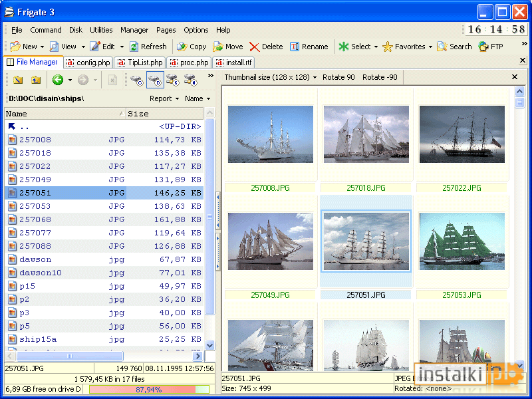Click the Move toolbar icon
Image resolution: width=532 pixels, height=399 pixels.
(x=218, y=47)
